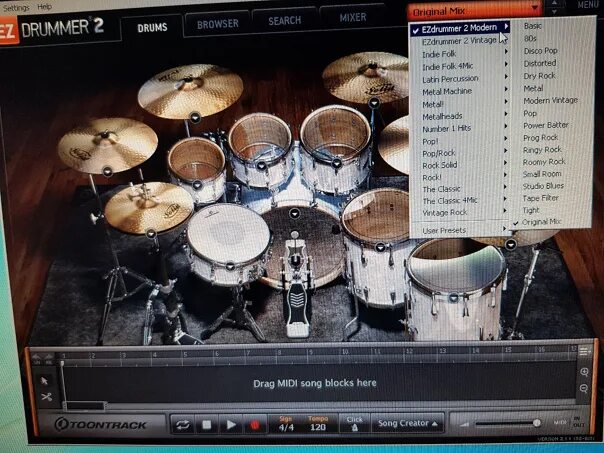This screenshot has height=453, width=604.
Task: Open the top-left crash cymbal dropdown arrow
Action: [x=195, y=117]
